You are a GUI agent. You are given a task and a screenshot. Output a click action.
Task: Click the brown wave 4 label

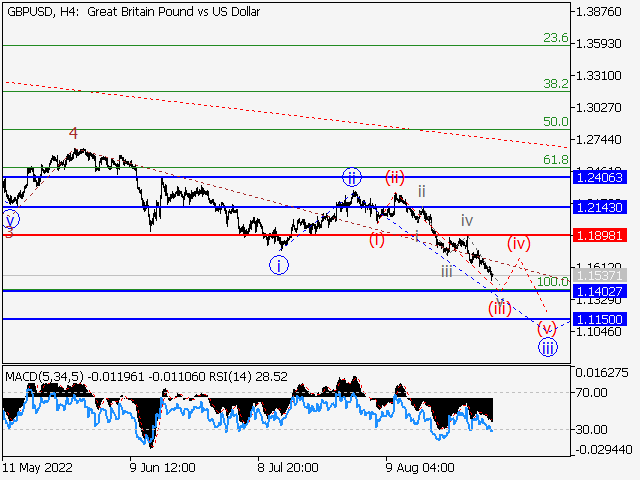tap(73, 133)
